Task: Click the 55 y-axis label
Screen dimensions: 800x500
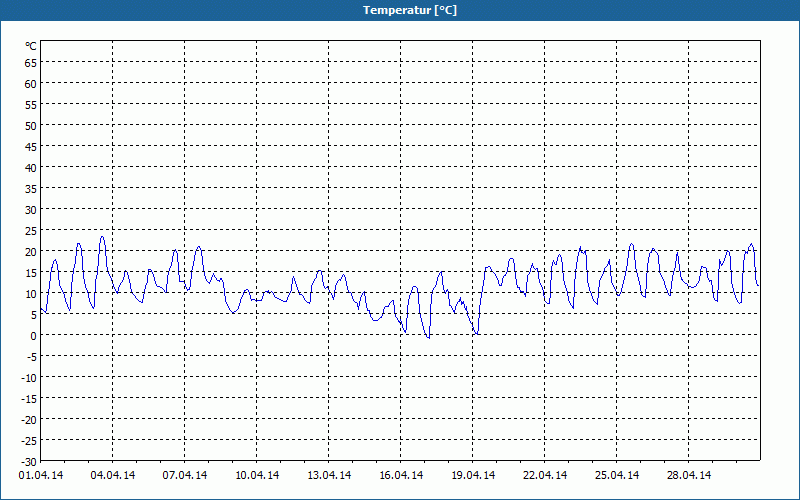Action: [x=31, y=105]
